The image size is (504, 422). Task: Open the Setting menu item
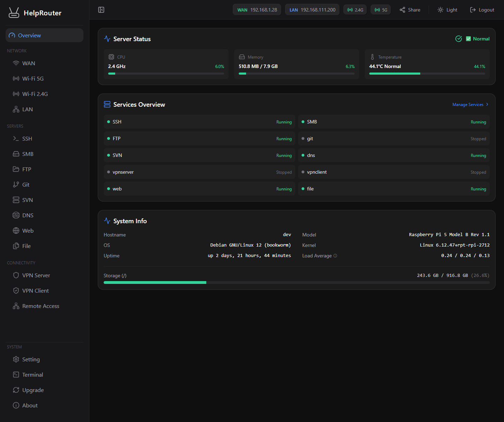(31, 359)
